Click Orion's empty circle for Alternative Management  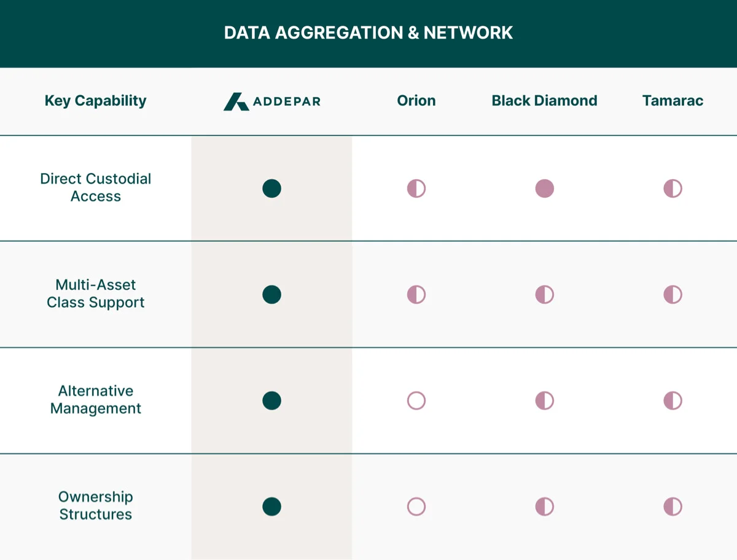416,401
